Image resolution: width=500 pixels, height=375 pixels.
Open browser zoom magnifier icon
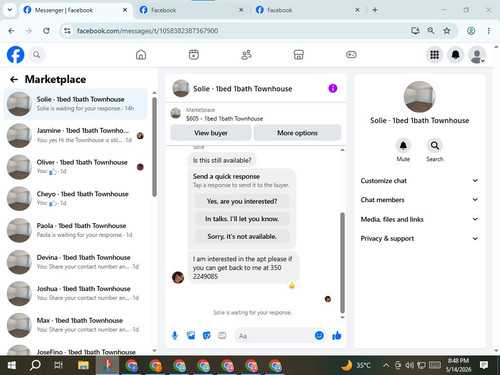(x=431, y=31)
